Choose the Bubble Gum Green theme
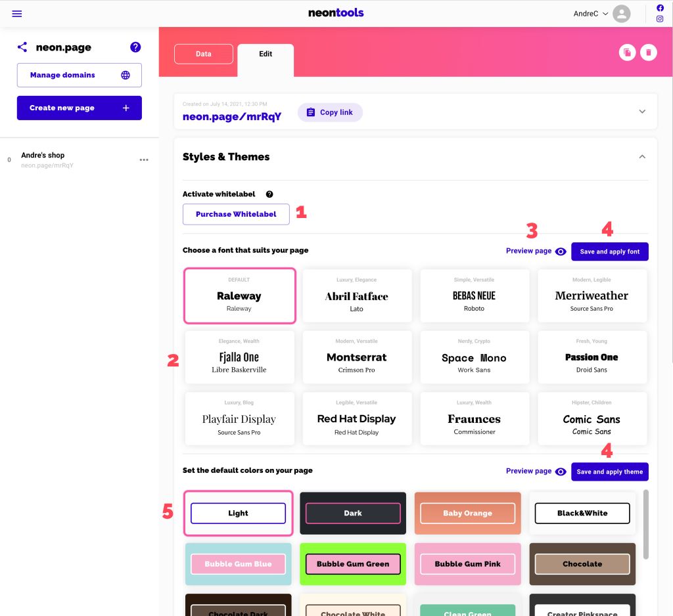 pos(353,564)
